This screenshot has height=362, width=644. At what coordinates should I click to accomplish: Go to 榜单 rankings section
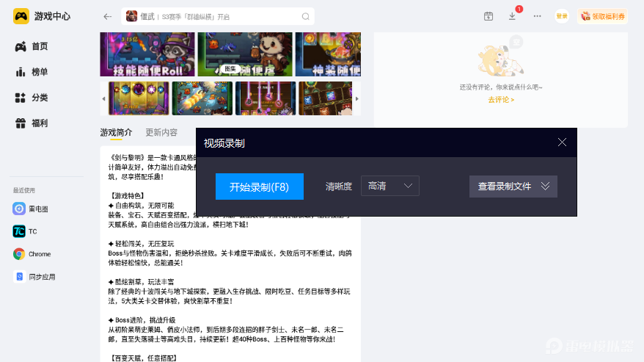(x=32, y=72)
